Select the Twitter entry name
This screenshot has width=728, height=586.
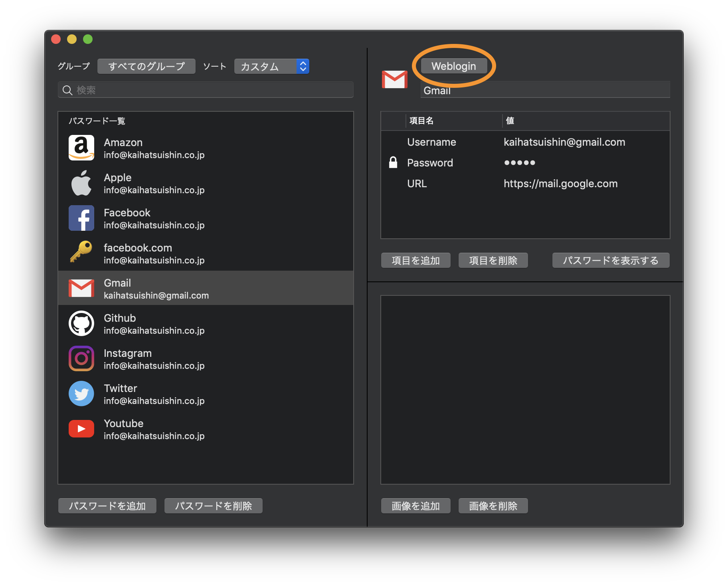(x=120, y=388)
